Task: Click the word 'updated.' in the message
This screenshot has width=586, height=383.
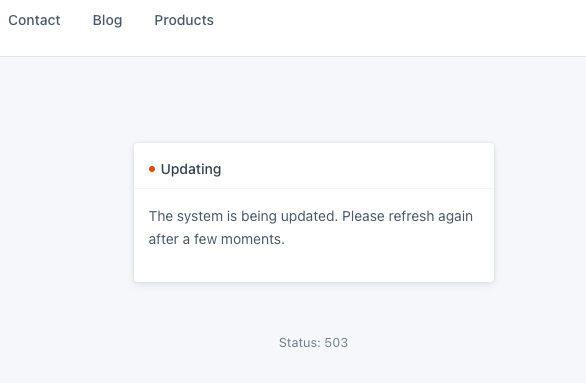Action: point(309,217)
